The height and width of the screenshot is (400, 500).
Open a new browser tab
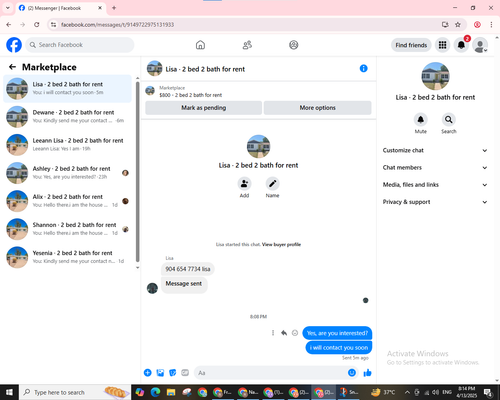[114, 8]
